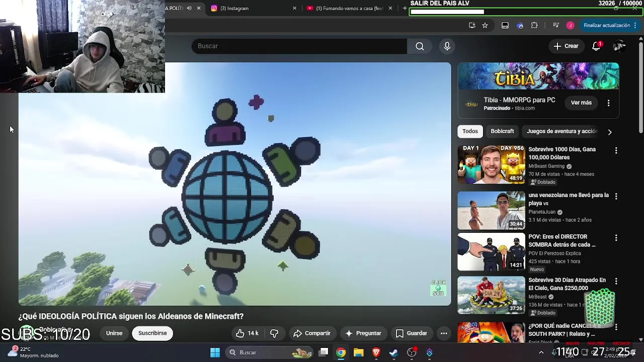The image size is (644, 362).
Task: Bookmark this page with the star icon
Action: 485,25
